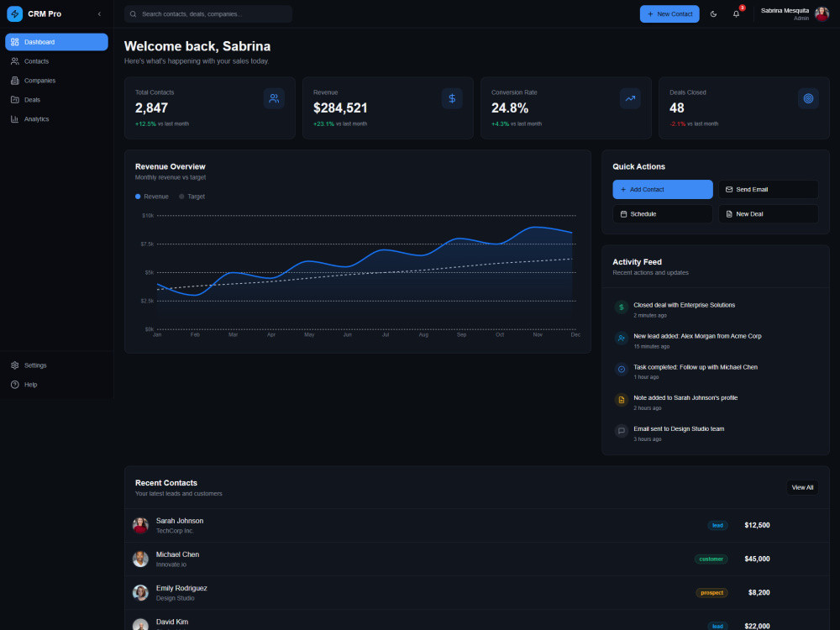Click the Help question mark icon
840x630 pixels.
15,385
